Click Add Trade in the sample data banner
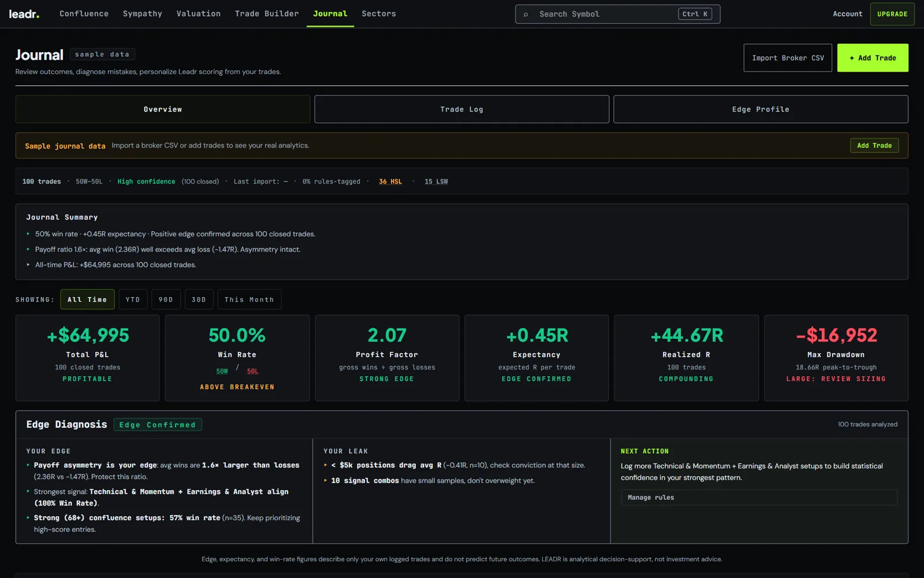 [874, 146]
